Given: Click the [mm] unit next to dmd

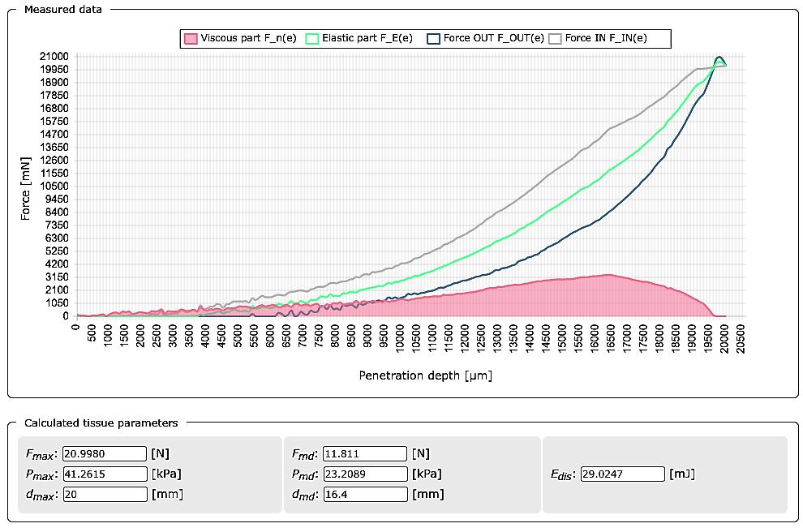Looking at the screenshot, I should pyautogui.click(x=428, y=494).
